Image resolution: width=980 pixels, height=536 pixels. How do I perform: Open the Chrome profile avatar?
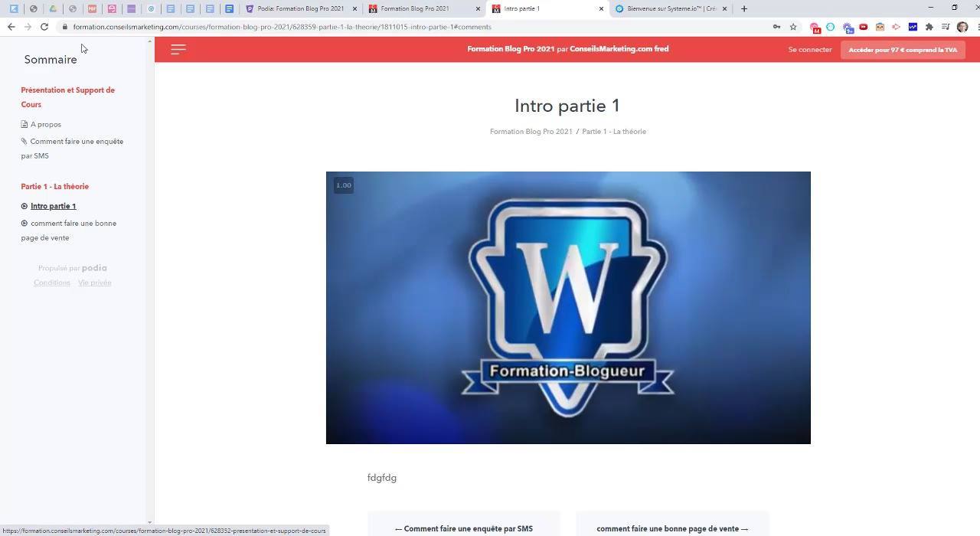pyautogui.click(x=962, y=27)
